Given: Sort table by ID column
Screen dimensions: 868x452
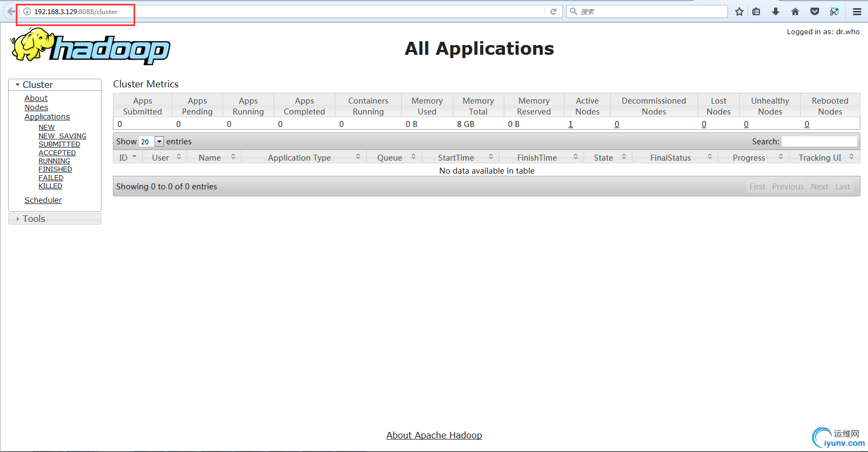Looking at the screenshot, I should pos(128,157).
